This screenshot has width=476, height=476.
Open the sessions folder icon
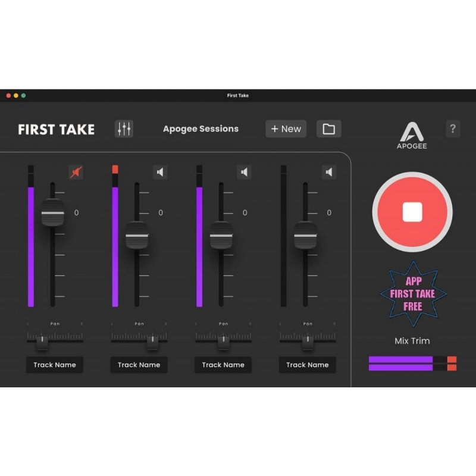click(x=329, y=129)
